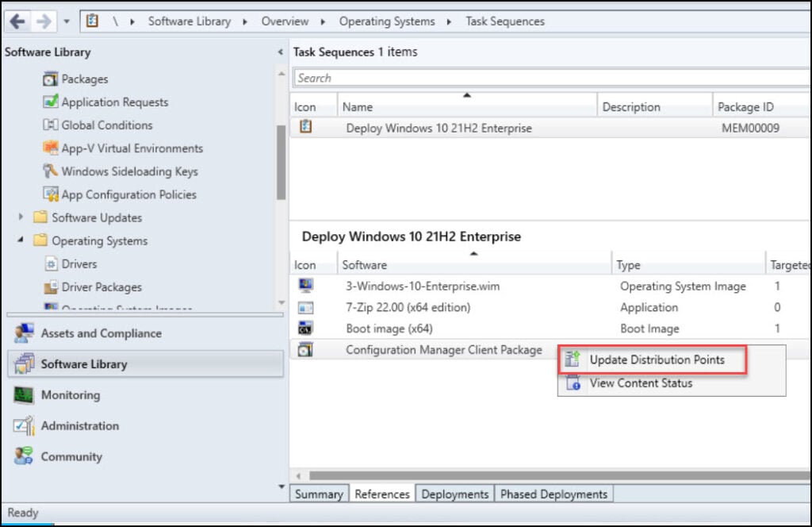The image size is (812, 527).
Task: Sort task sequences by Description column
Action: point(654,106)
